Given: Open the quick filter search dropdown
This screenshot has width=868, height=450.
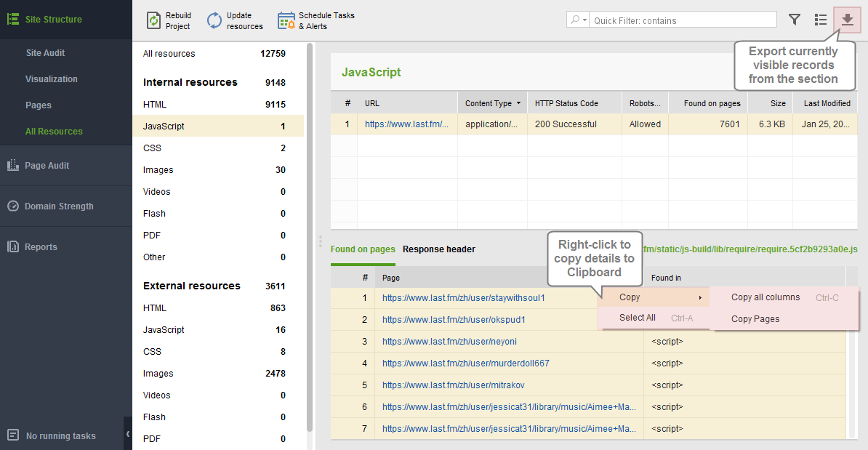Looking at the screenshot, I should pos(578,20).
